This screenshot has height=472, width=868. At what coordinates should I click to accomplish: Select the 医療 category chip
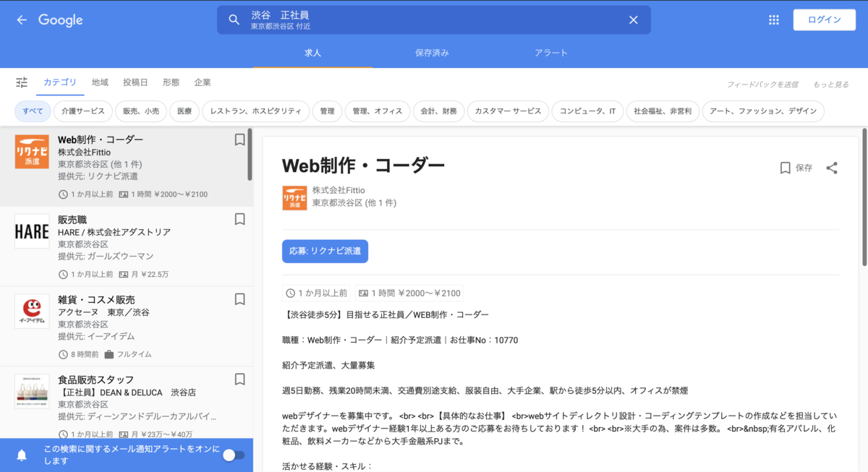click(x=184, y=111)
